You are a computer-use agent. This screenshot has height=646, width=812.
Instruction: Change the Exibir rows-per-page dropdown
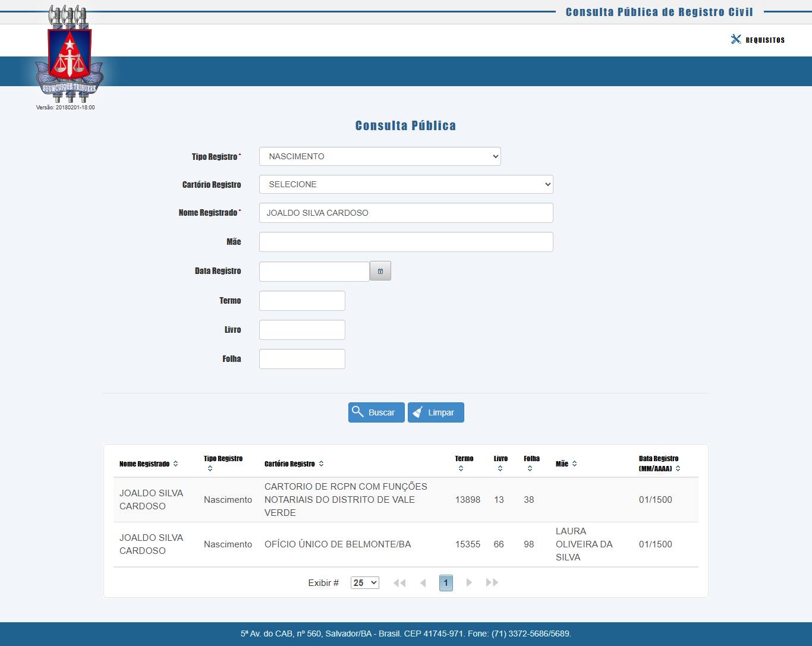(364, 582)
